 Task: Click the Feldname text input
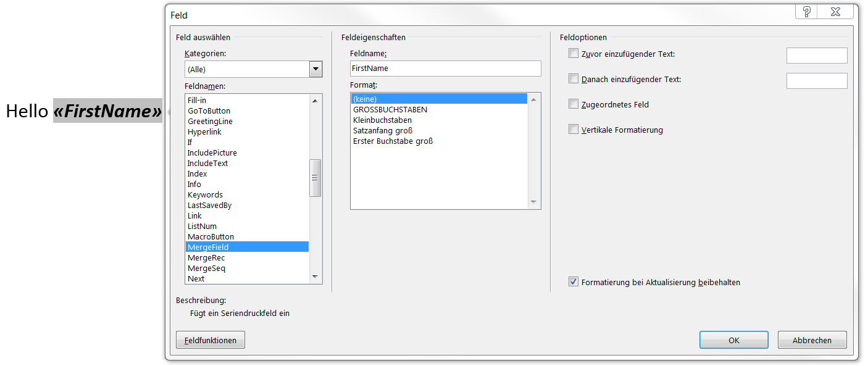(445, 69)
